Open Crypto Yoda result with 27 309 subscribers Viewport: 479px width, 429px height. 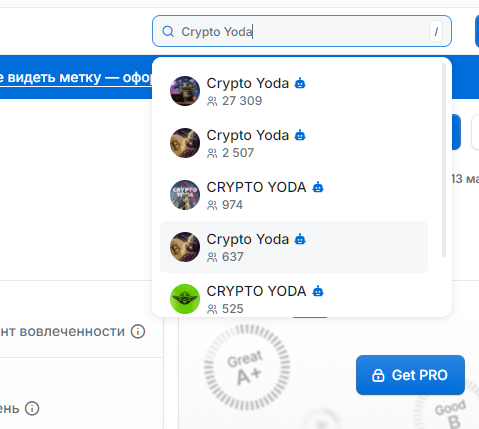294,91
